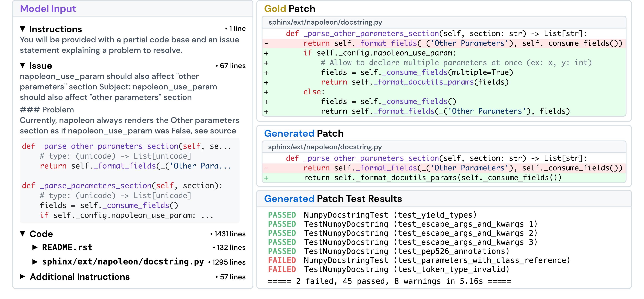Click the Code heading
This screenshot has width=644, height=299.
(x=41, y=234)
